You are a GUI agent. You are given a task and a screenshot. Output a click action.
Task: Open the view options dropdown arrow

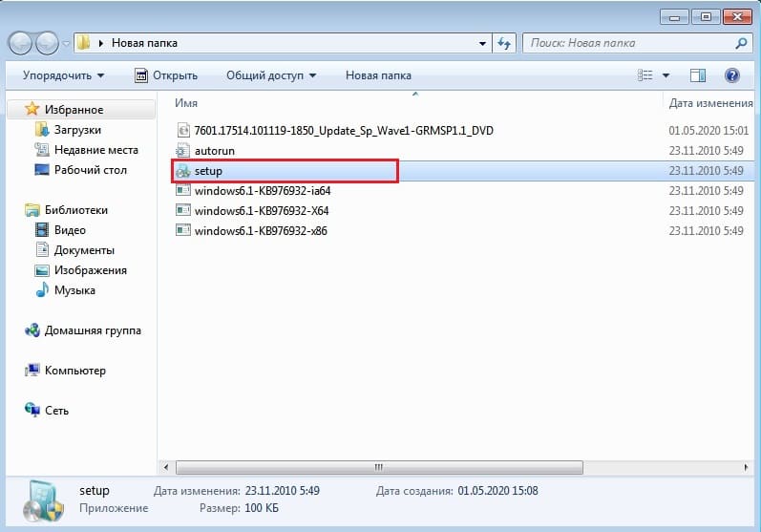tap(666, 75)
